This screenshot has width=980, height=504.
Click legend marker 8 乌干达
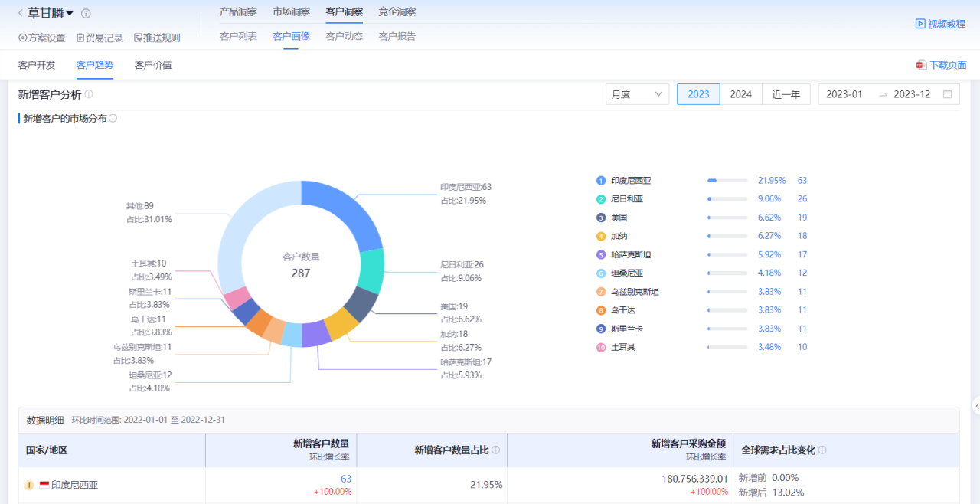601,310
